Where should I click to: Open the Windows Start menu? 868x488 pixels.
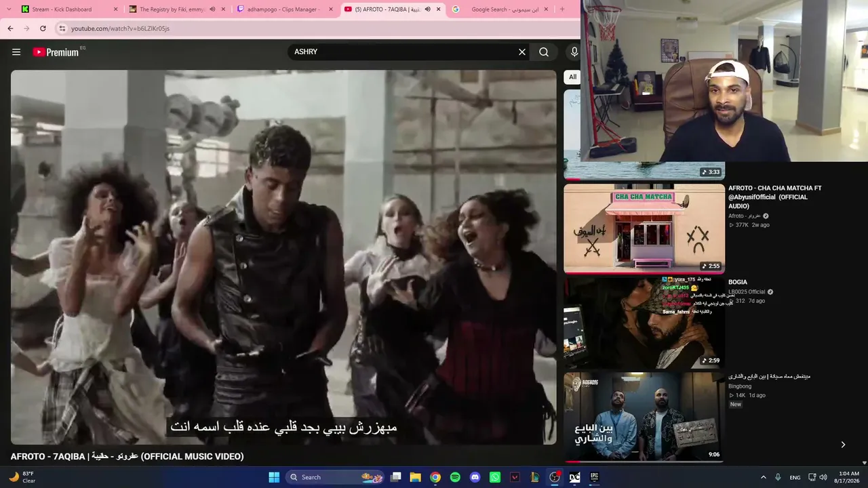click(274, 477)
